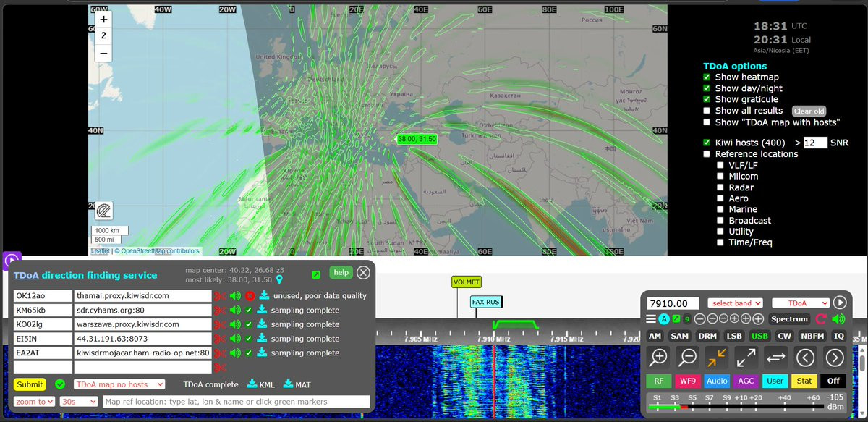
Task: Enable the Show all results checkbox
Action: pos(707,111)
